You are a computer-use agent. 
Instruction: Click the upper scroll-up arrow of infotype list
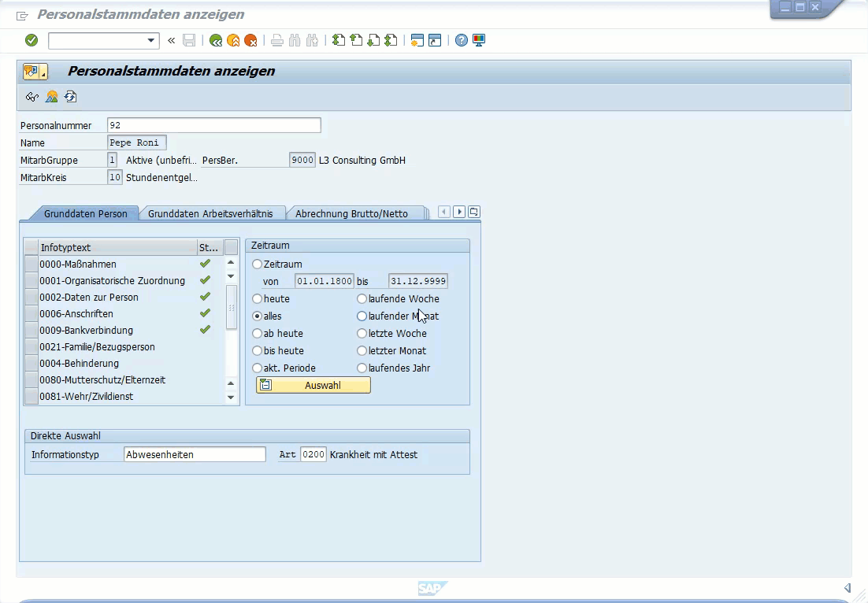[231, 263]
